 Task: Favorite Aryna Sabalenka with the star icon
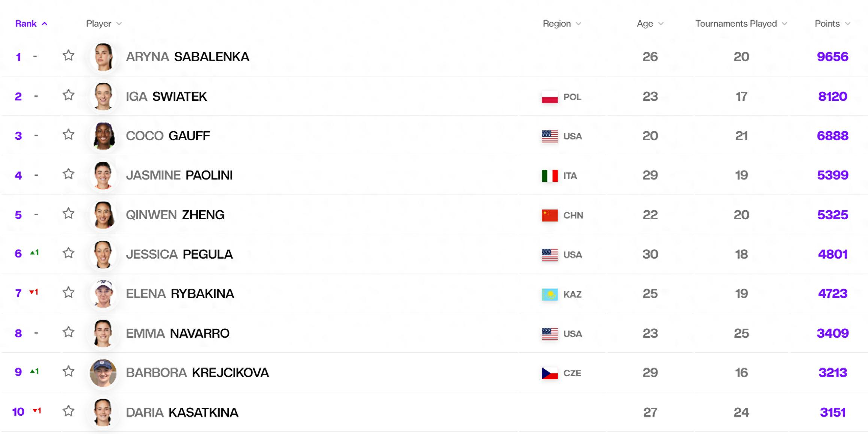[x=68, y=55]
